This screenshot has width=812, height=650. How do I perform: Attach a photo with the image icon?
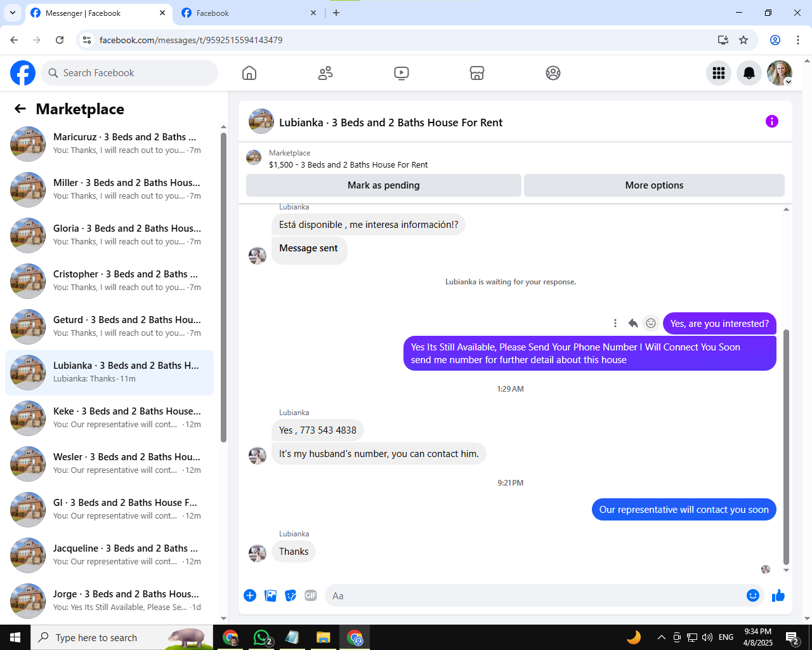tap(270, 595)
